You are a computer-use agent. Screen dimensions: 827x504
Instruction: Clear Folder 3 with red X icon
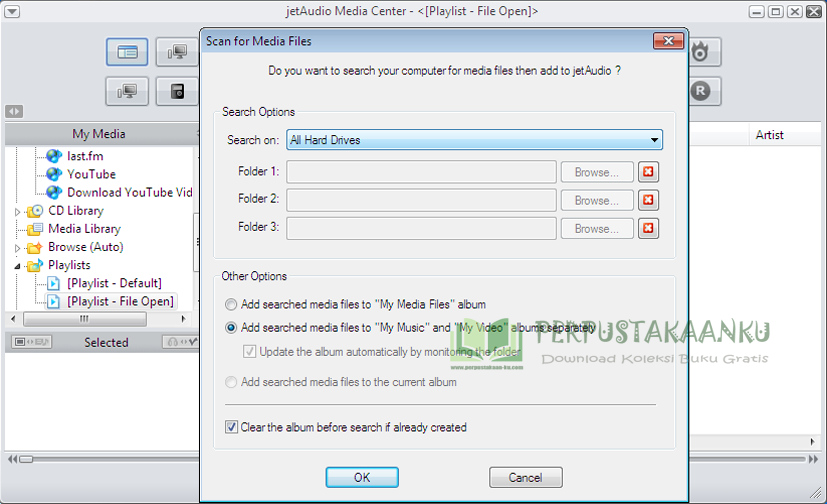[x=648, y=228]
